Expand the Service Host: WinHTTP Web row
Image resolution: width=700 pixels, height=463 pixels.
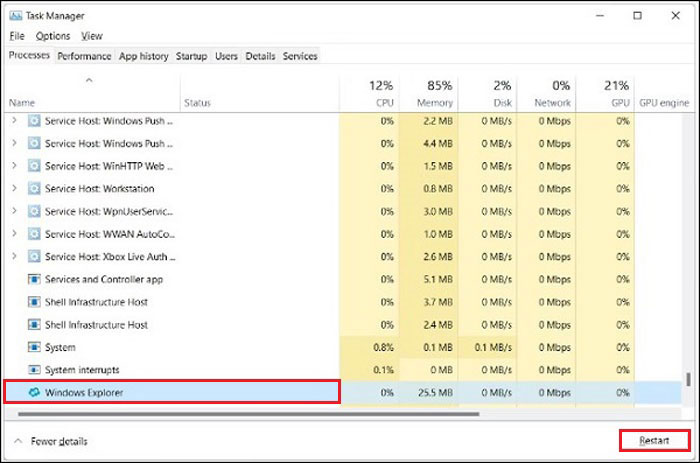[x=14, y=166]
